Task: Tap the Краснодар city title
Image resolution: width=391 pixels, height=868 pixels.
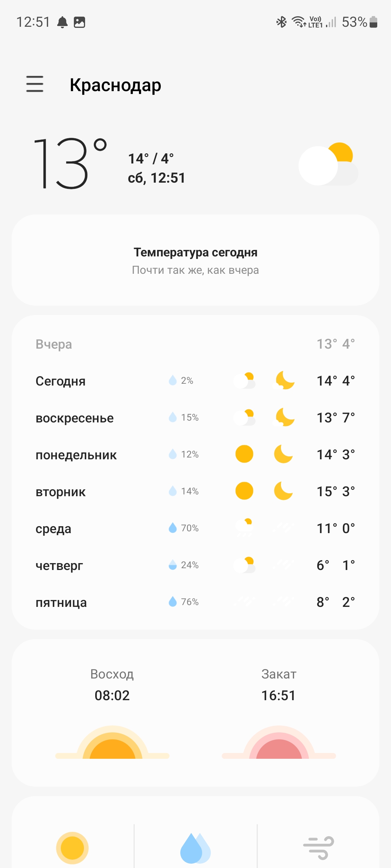Action: click(x=115, y=85)
